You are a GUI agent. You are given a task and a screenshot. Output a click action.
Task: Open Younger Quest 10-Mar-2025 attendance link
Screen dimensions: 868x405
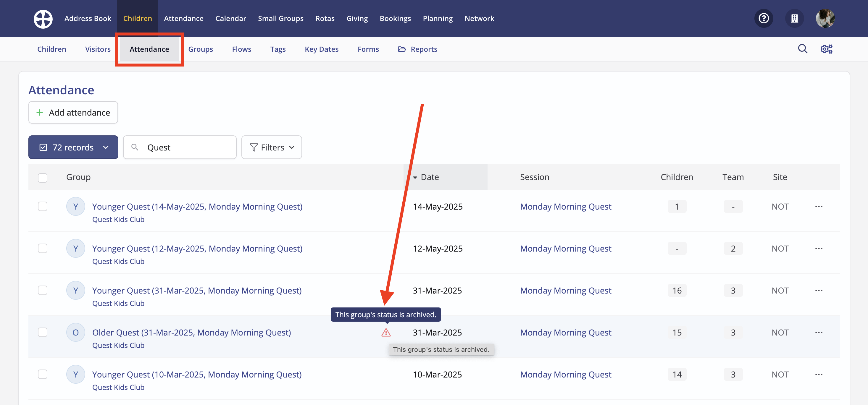click(x=197, y=374)
